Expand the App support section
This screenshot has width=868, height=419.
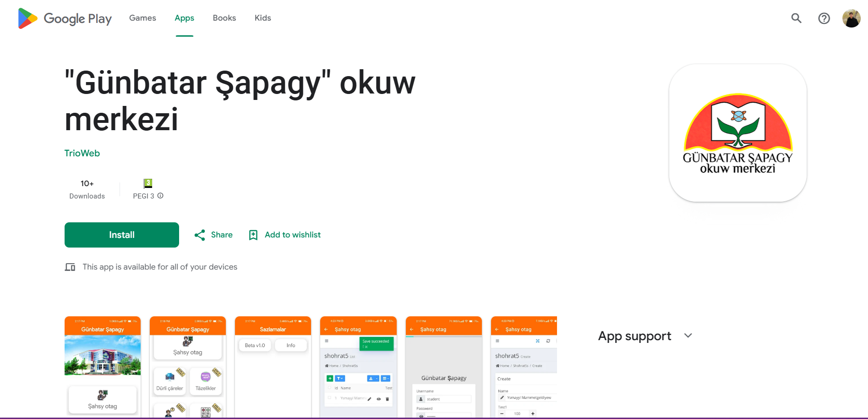click(x=688, y=336)
